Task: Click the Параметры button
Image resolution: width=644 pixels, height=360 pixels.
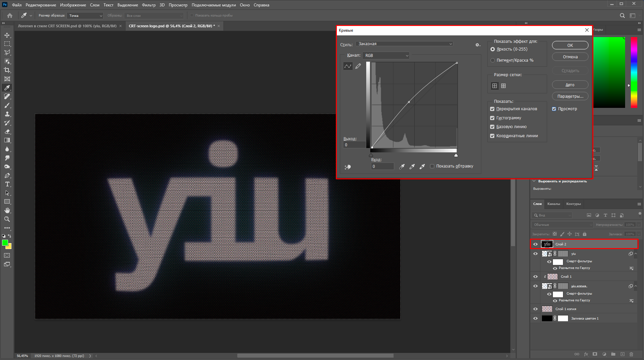Action: pos(570,96)
